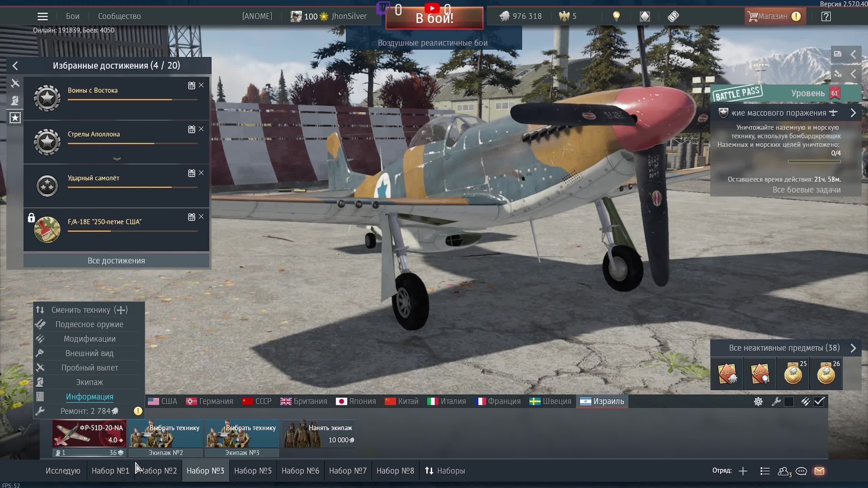The height and width of the screenshot is (488, 868).
Task: Open the mail envelope icon
Action: pos(819,471)
